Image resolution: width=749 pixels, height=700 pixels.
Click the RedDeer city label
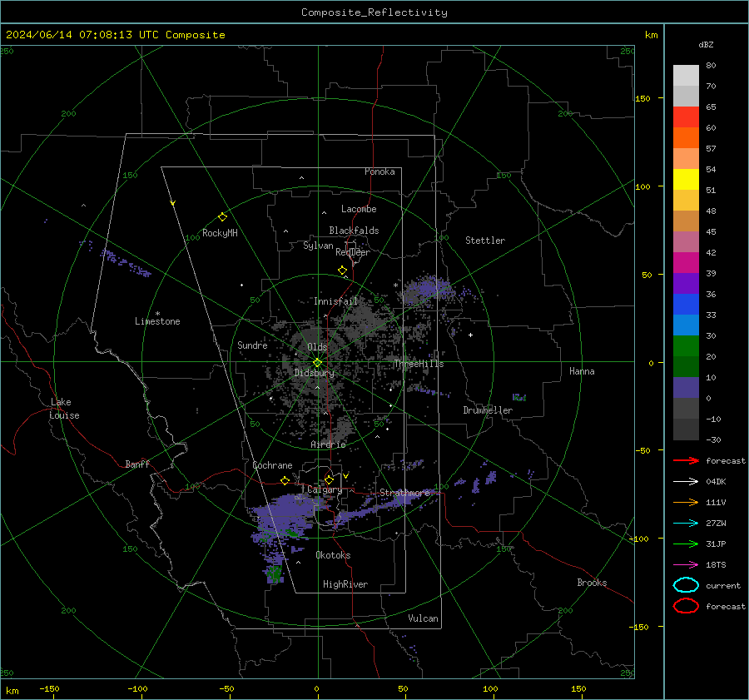click(353, 252)
